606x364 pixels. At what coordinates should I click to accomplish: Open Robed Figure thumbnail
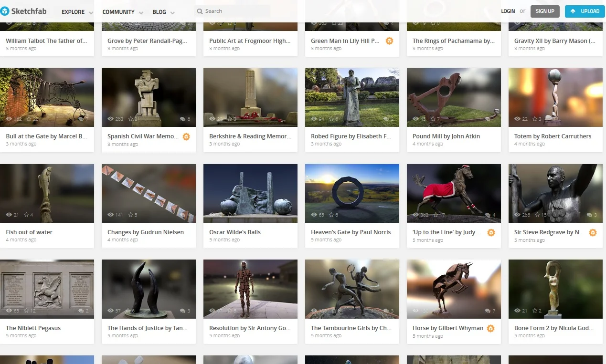pyautogui.click(x=352, y=97)
